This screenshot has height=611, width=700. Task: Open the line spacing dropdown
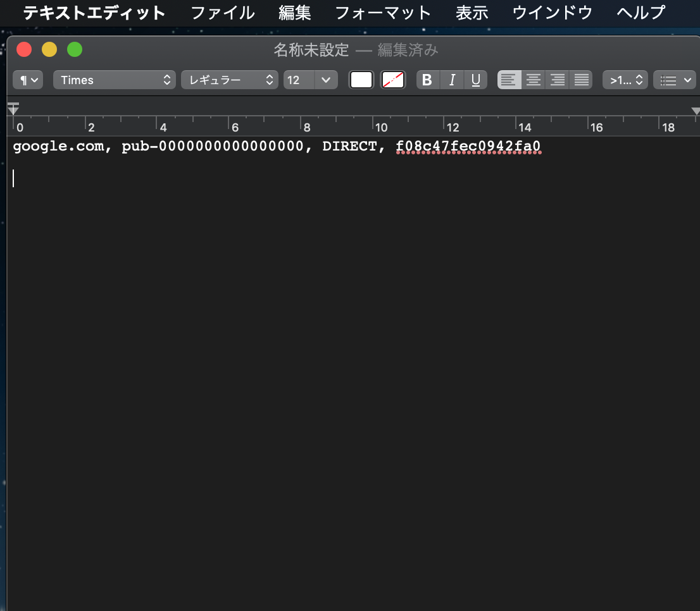pos(625,80)
